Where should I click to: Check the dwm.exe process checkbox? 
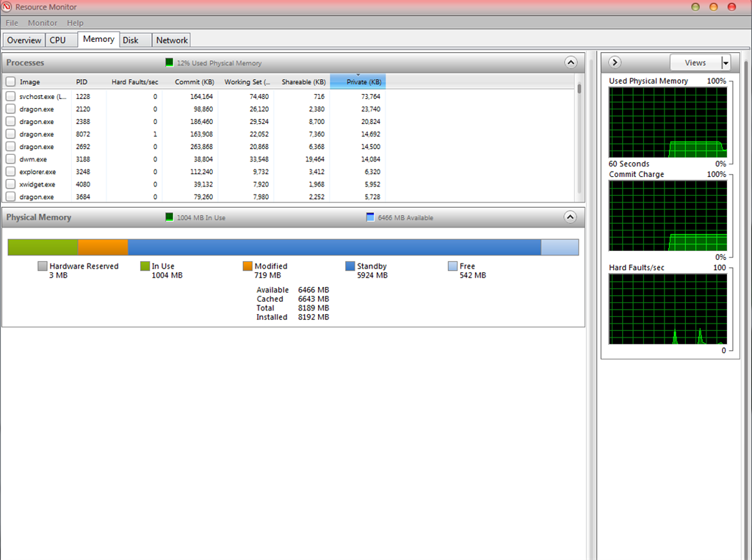pyautogui.click(x=10, y=159)
